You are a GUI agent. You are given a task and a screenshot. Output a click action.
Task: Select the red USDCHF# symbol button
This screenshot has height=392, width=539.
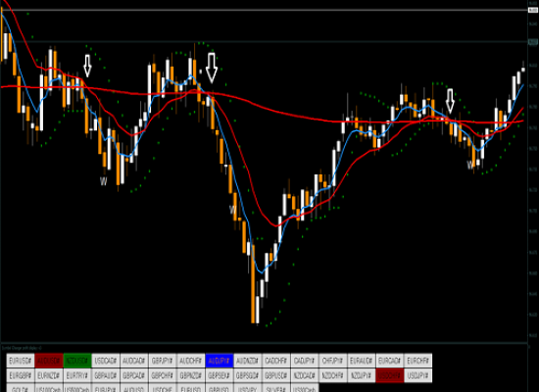(x=390, y=375)
